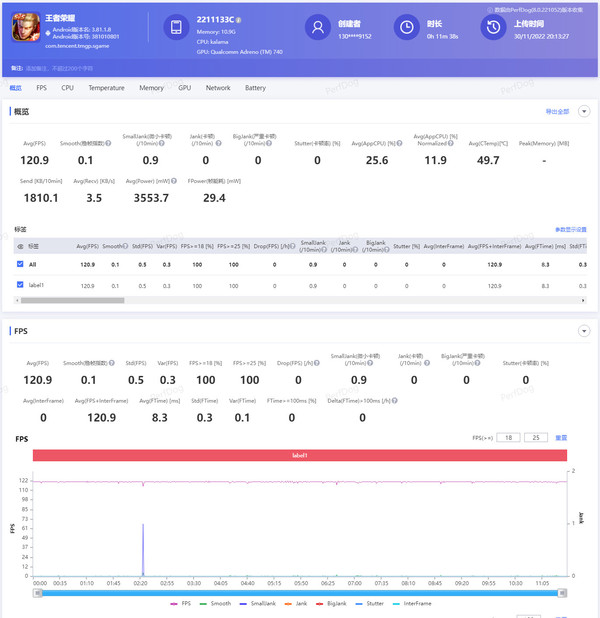
Task: Click the 导出全部 export link
Action: [x=557, y=112]
